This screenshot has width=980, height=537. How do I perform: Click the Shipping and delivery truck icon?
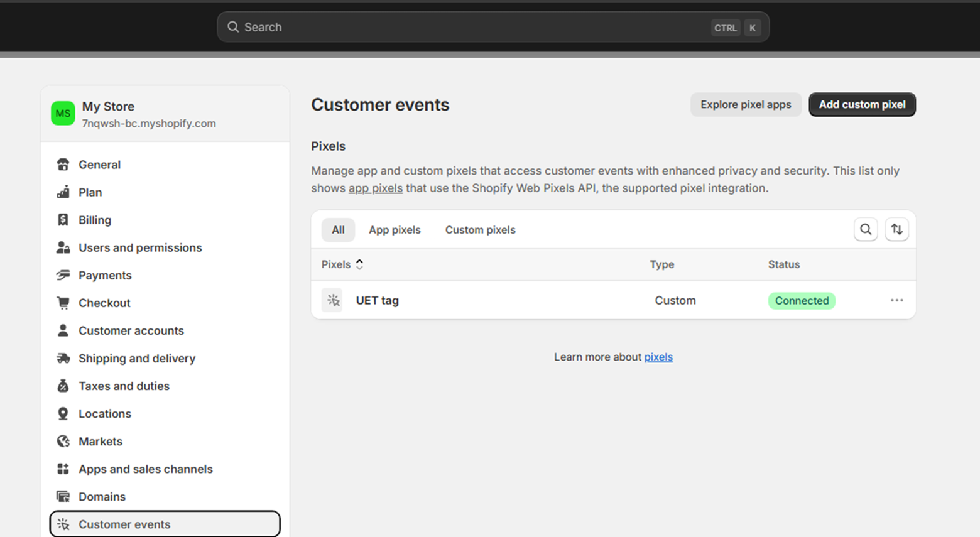63,358
